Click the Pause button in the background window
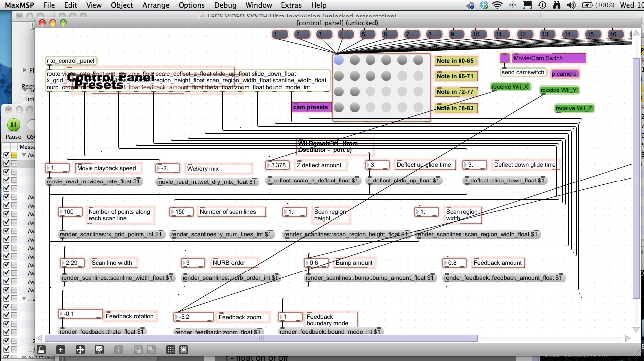This screenshot has width=644, height=361. (13, 124)
